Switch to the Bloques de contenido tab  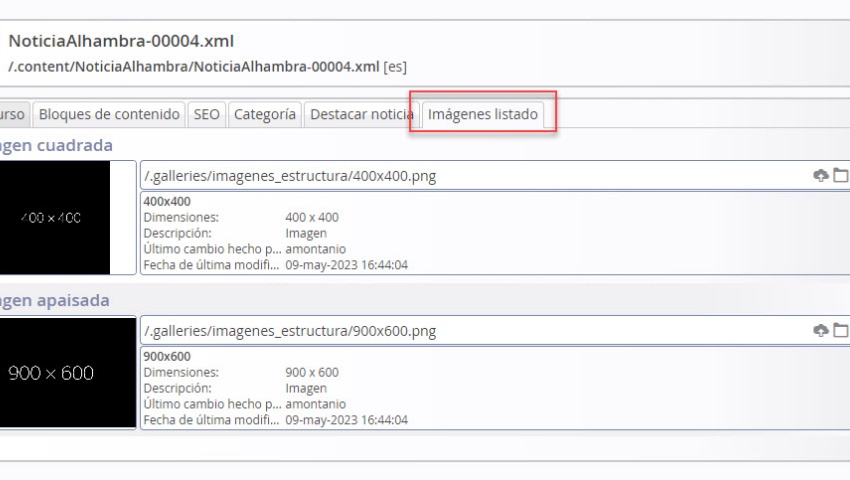[109, 114]
